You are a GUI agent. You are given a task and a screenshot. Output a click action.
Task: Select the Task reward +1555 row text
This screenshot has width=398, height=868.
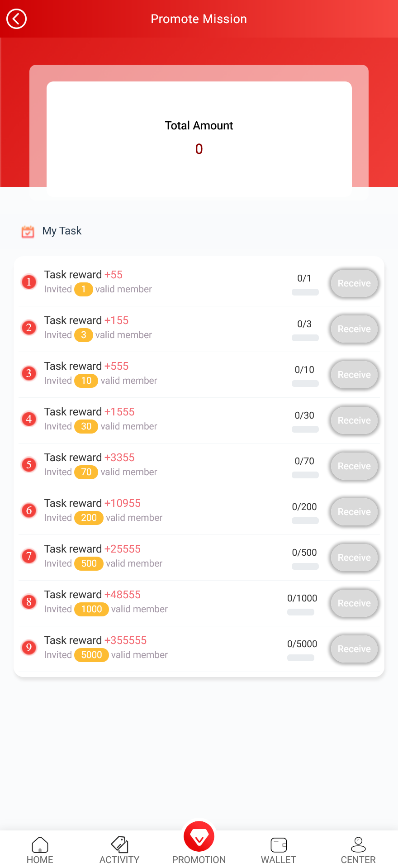(90, 412)
